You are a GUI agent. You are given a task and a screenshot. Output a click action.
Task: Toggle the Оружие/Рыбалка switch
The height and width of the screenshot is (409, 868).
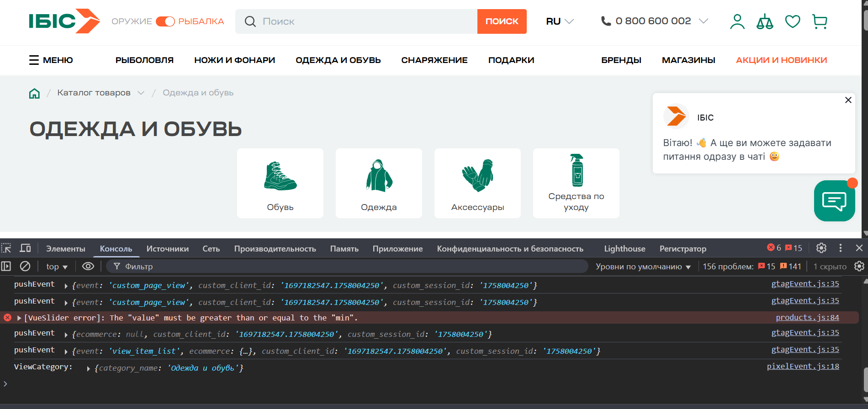[x=165, y=21]
